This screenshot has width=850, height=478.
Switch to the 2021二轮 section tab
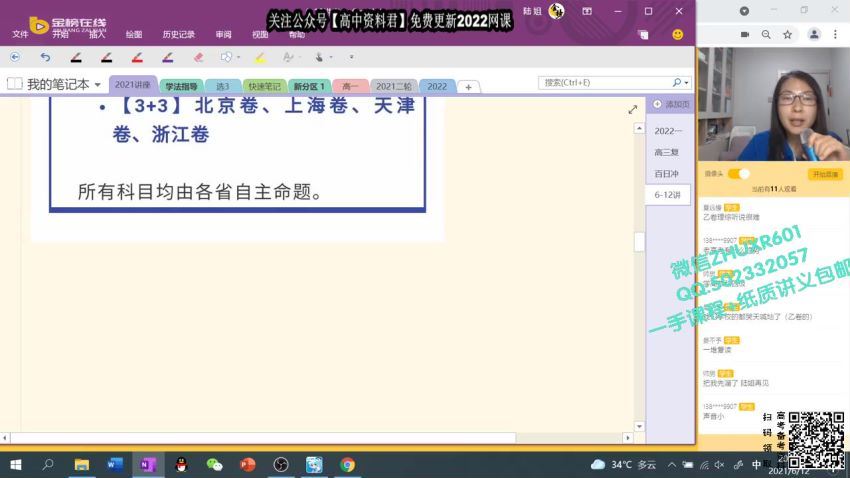pyautogui.click(x=394, y=86)
